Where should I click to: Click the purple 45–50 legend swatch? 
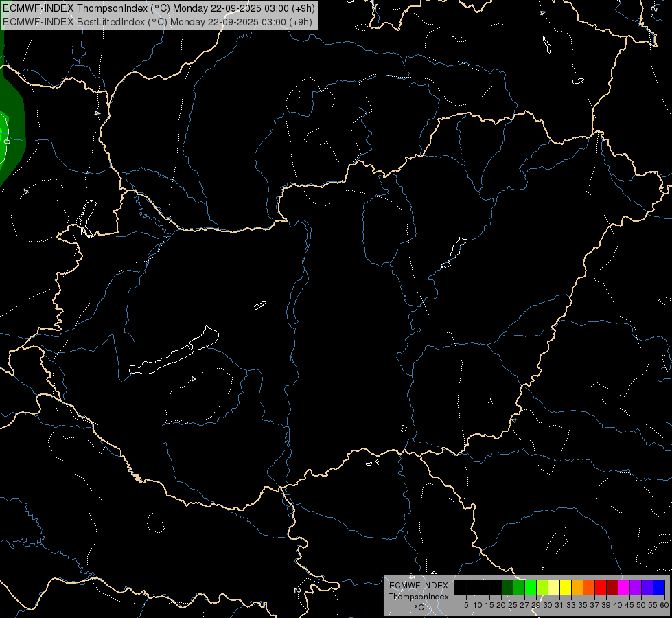(635, 587)
